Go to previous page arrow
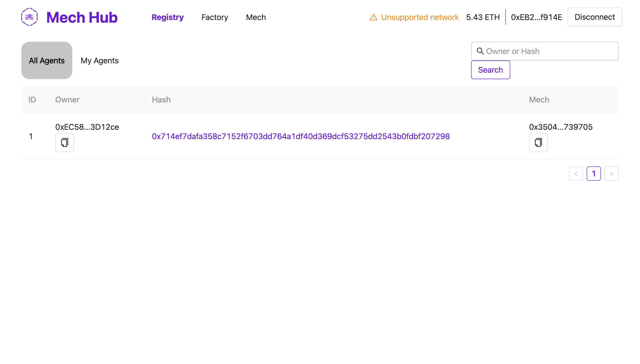Screen dimensions: 640x364 point(576,174)
